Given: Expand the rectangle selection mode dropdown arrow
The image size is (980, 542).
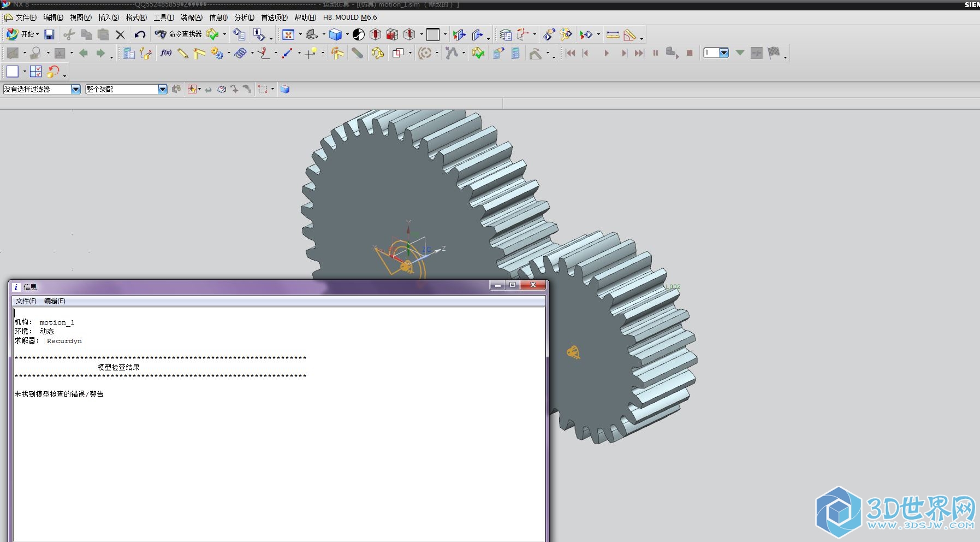Looking at the screenshot, I should pyautogui.click(x=272, y=89).
